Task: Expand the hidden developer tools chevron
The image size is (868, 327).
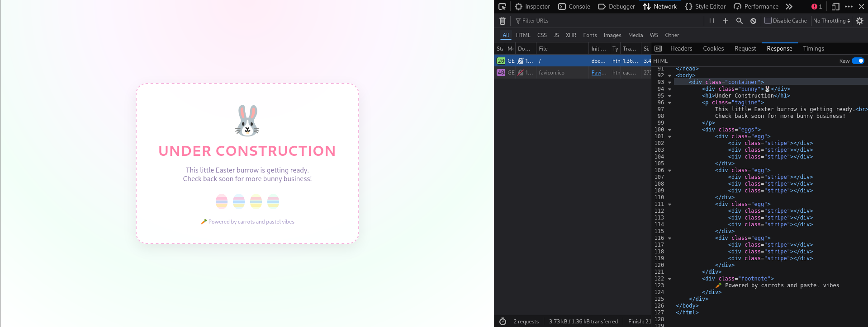Action: click(x=789, y=7)
